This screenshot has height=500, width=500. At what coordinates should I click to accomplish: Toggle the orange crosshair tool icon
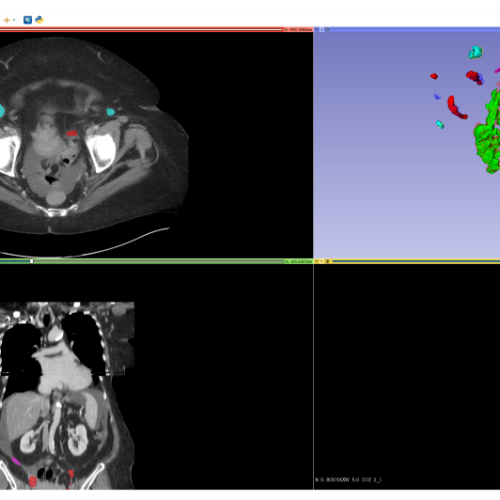click(6, 20)
